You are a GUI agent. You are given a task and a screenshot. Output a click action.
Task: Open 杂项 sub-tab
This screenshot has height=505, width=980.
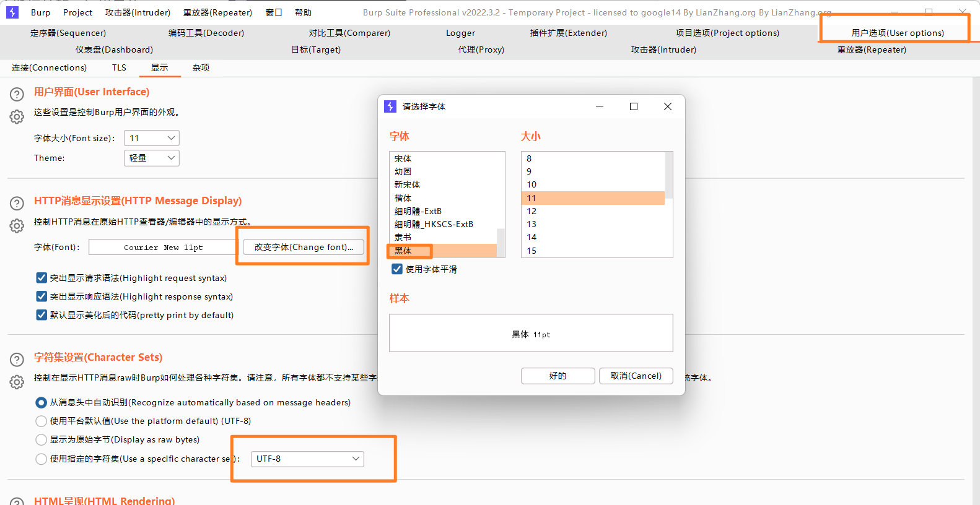(x=201, y=67)
